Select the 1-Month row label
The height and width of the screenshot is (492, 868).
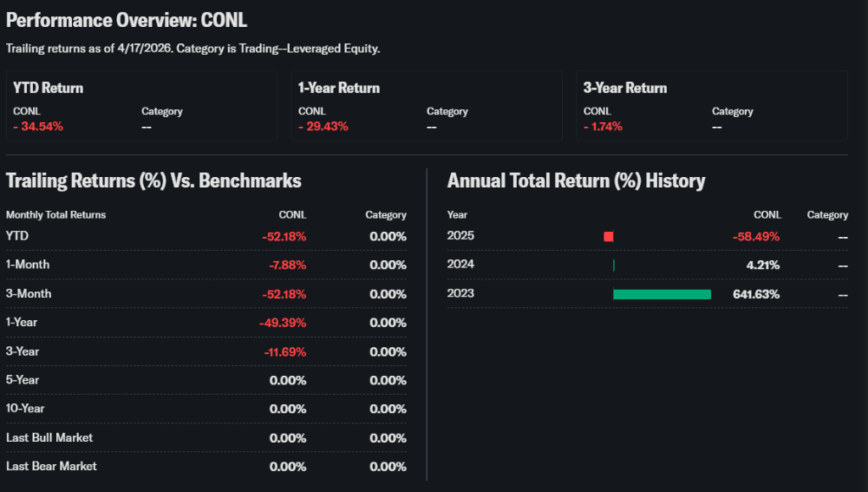(28, 264)
